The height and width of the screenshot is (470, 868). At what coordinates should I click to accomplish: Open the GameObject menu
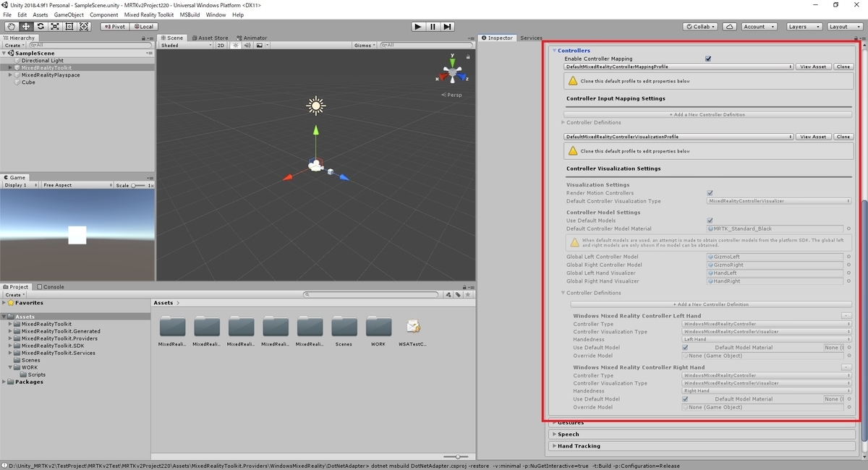[69, 14]
